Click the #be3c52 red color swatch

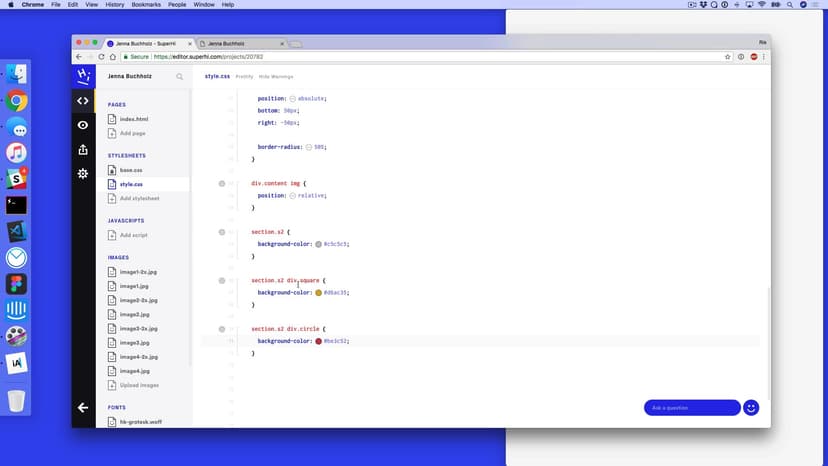[x=318, y=341]
